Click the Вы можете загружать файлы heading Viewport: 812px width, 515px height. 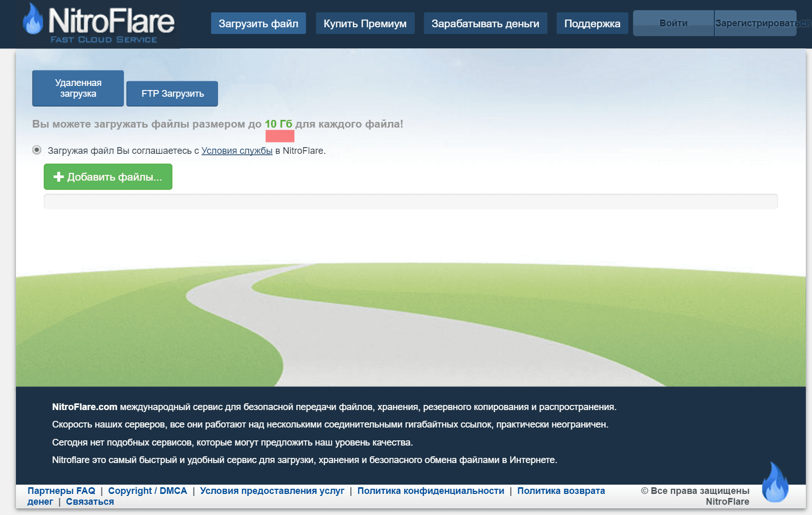point(218,124)
